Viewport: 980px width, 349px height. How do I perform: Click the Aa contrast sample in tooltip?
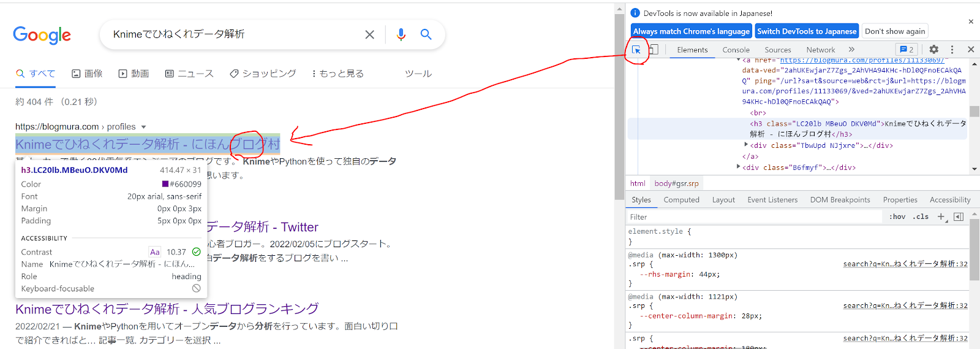[x=155, y=252]
